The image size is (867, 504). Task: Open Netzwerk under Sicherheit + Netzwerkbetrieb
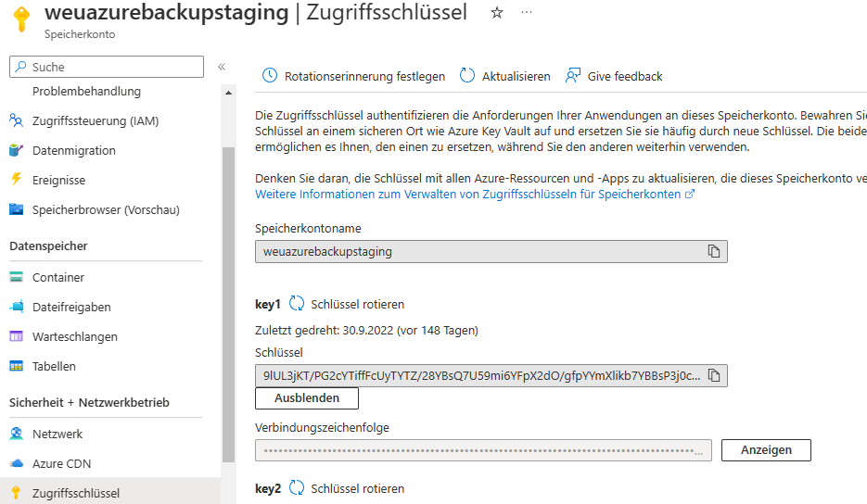[x=57, y=435]
